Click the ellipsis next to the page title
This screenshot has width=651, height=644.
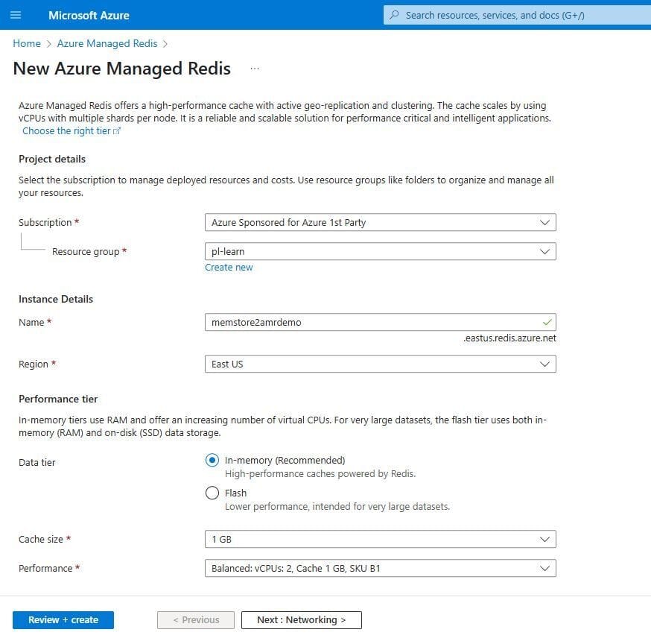[254, 68]
